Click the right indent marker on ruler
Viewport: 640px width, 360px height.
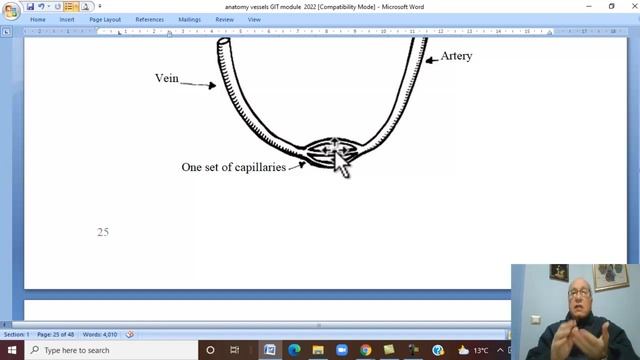549,33
